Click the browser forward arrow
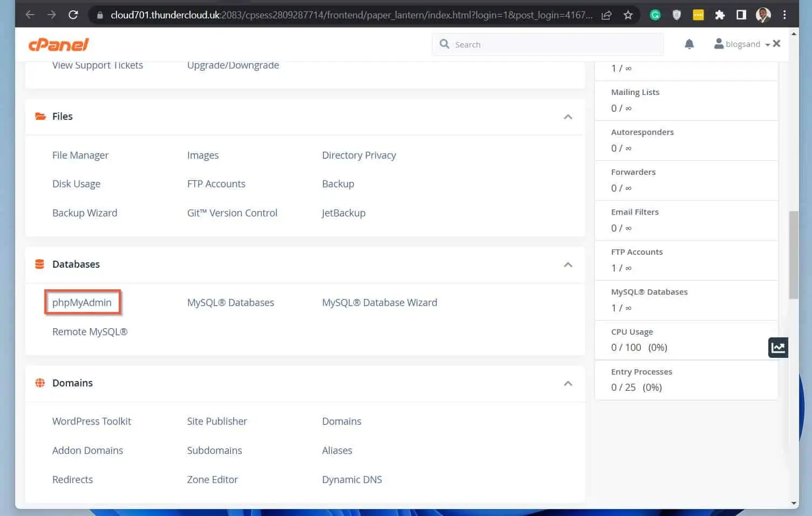 point(51,15)
